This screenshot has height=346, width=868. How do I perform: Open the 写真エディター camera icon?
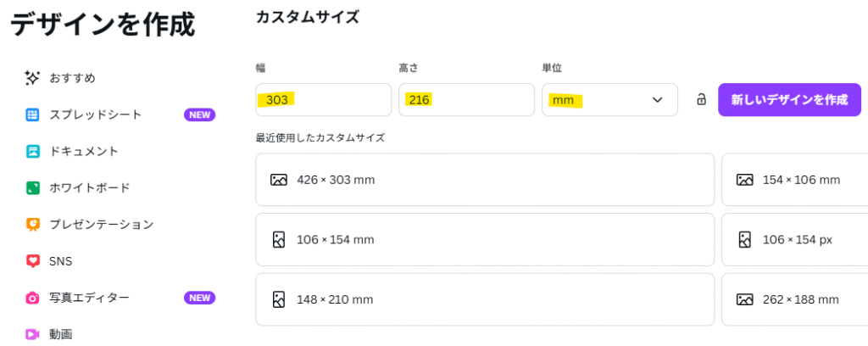coord(33,298)
